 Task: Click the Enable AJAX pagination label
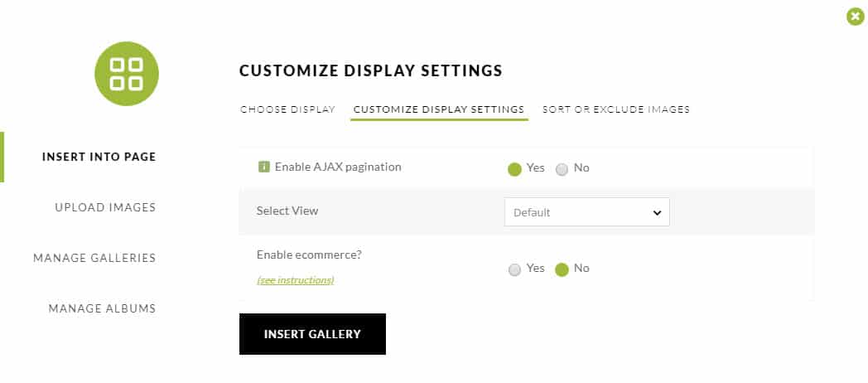[x=338, y=167]
